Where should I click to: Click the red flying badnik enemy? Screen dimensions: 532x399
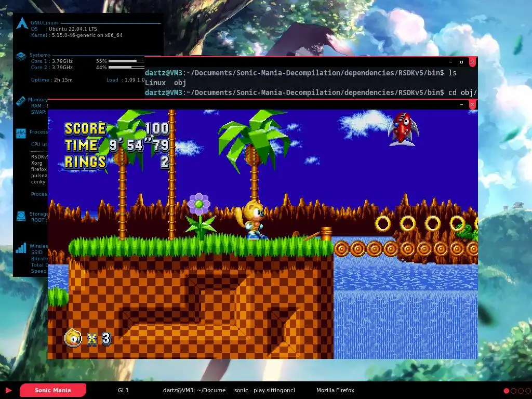(403, 129)
